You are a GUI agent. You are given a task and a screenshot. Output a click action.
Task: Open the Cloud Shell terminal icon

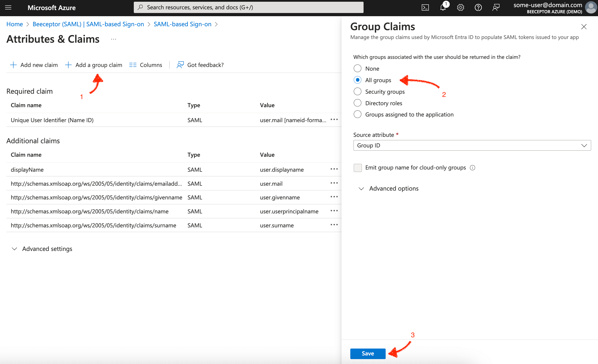tap(425, 7)
